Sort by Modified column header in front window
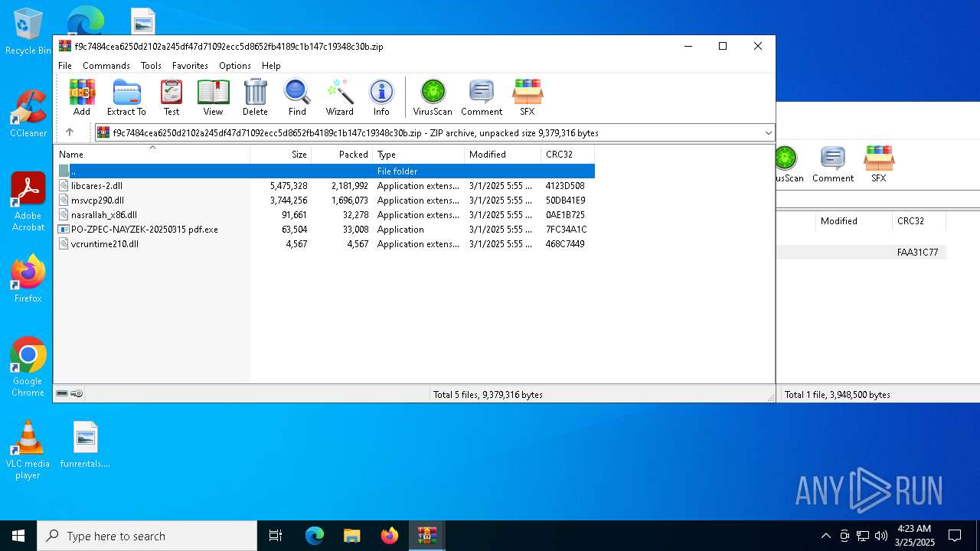The height and width of the screenshot is (551, 980). pyautogui.click(x=503, y=154)
